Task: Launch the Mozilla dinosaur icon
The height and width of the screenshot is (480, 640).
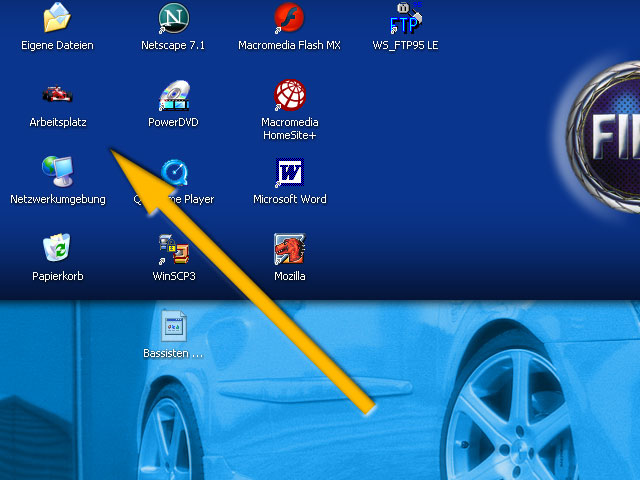Action: pyautogui.click(x=289, y=249)
